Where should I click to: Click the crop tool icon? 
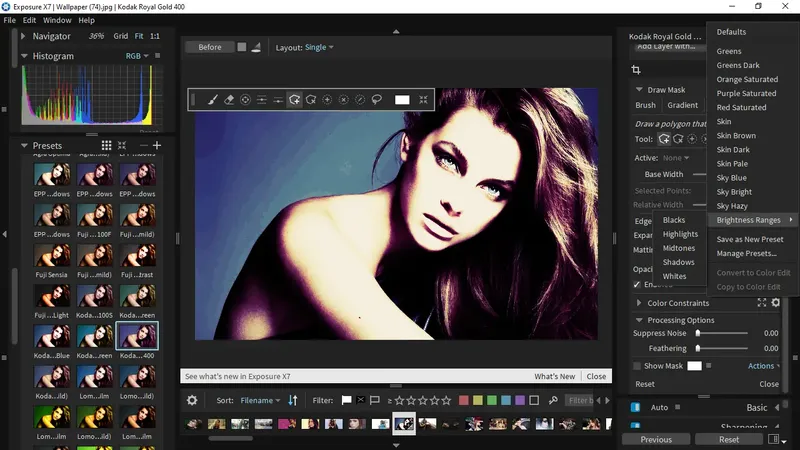[636, 70]
